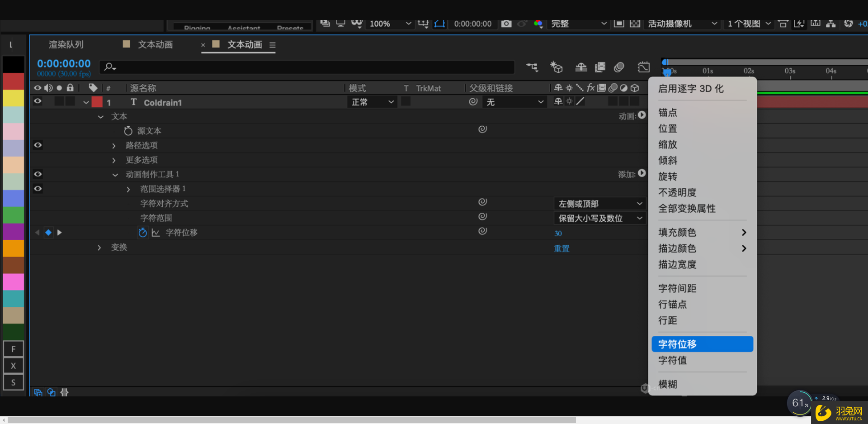This screenshot has width=868, height=424.
Task: Open the Composition Mini-Flowchart
Action: tap(532, 67)
